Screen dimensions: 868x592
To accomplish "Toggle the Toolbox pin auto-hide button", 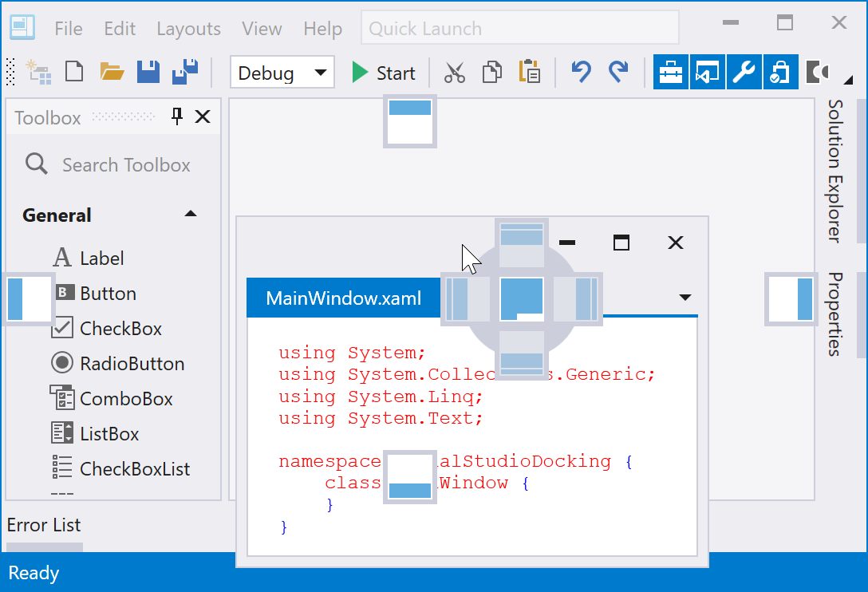I will tap(177, 117).
